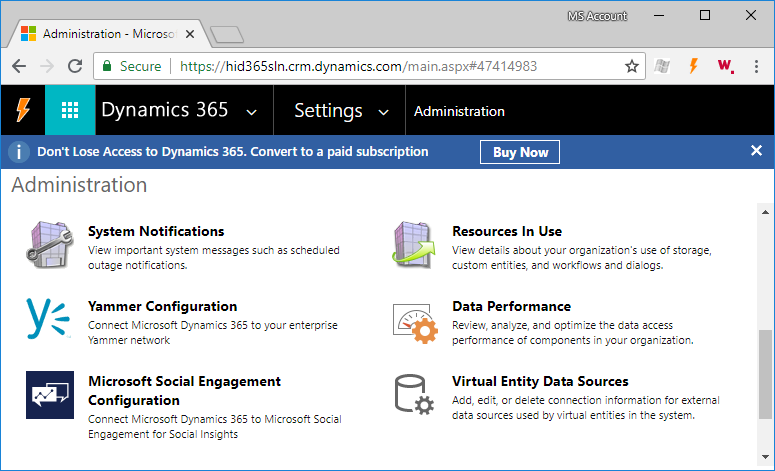This screenshot has width=775, height=471.
Task: Click the scrollbar up arrow
Action: (x=765, y=212)
